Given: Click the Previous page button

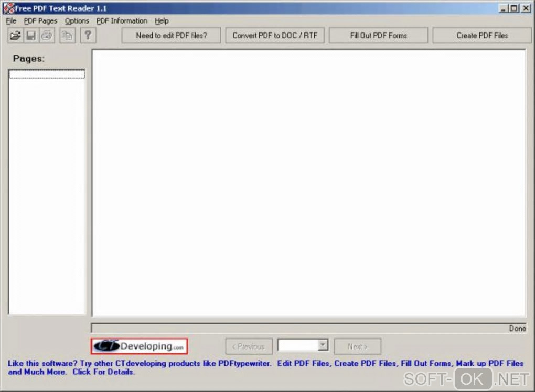Looking at the screenshot, I should coord(249,346).
